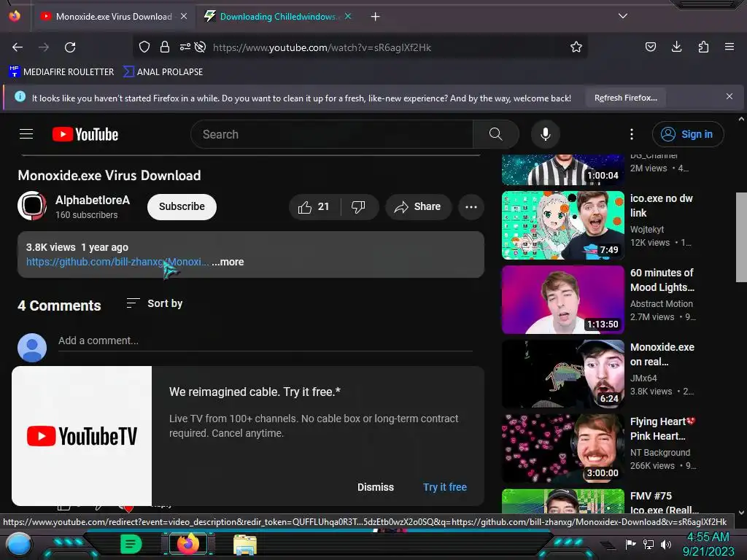This screenshot has height=560, width=747.
Task: Click the browser address bar URL
Action: 322,47
